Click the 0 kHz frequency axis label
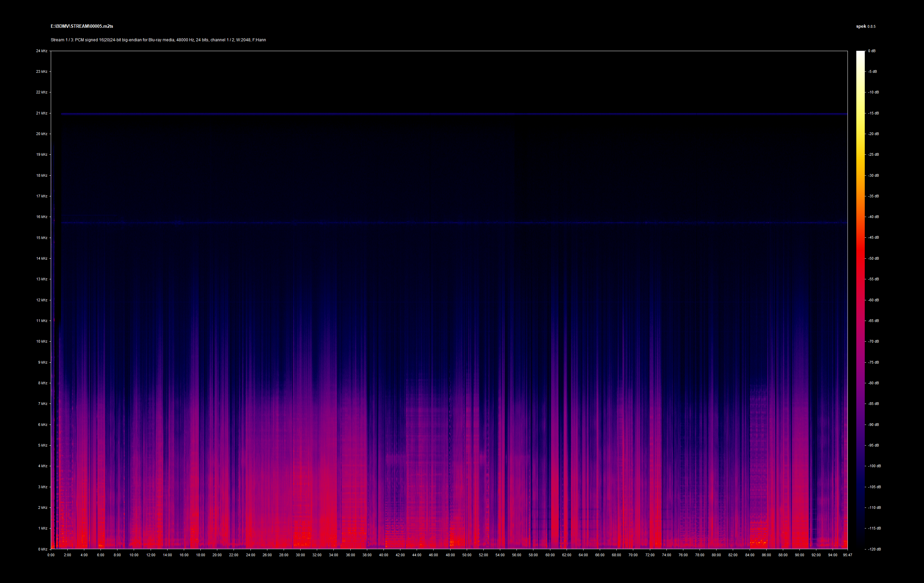This screenshot has height=583, width=924. 42,549
